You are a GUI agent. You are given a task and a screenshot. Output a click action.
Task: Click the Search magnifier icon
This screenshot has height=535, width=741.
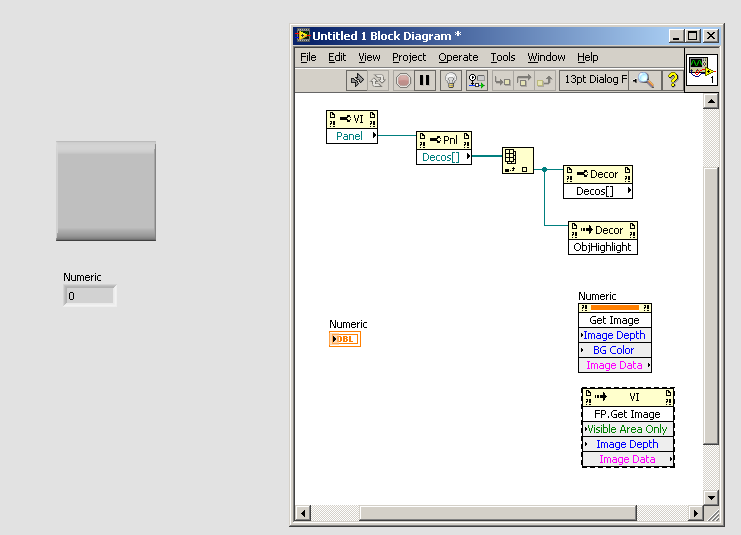coord(644,80)
